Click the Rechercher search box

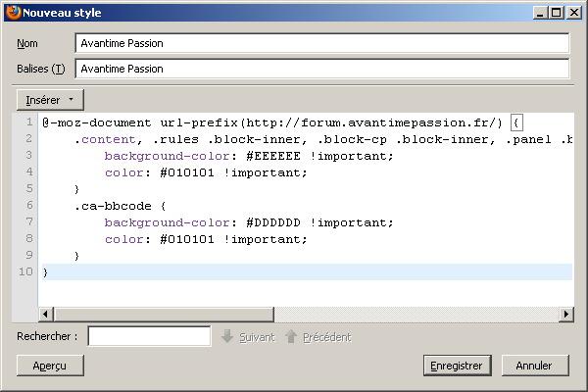[x=149, y=336]
